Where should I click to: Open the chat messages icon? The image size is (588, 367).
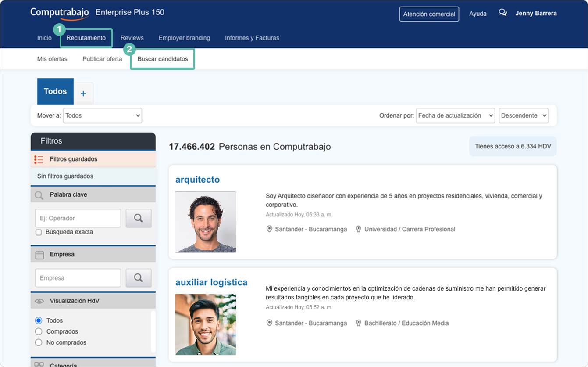[x=502, y=13]
